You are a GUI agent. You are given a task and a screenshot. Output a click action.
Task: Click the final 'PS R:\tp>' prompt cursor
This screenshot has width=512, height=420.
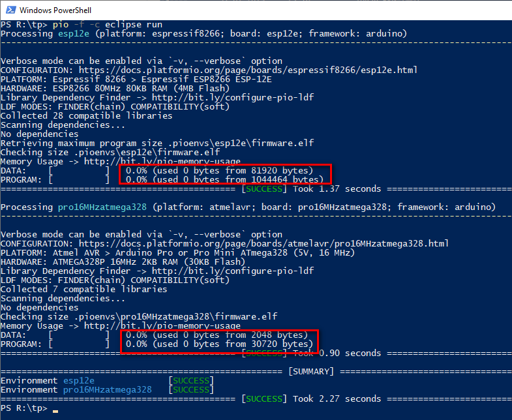click(55, 410)
